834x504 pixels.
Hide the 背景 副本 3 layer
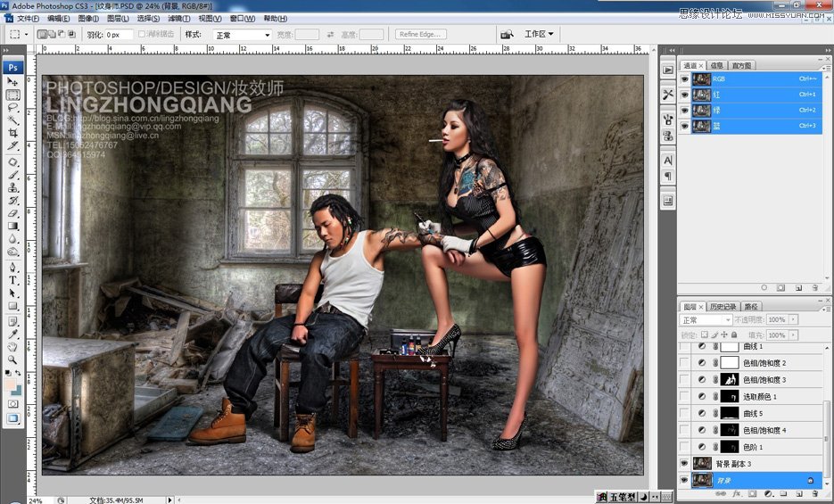684,464
